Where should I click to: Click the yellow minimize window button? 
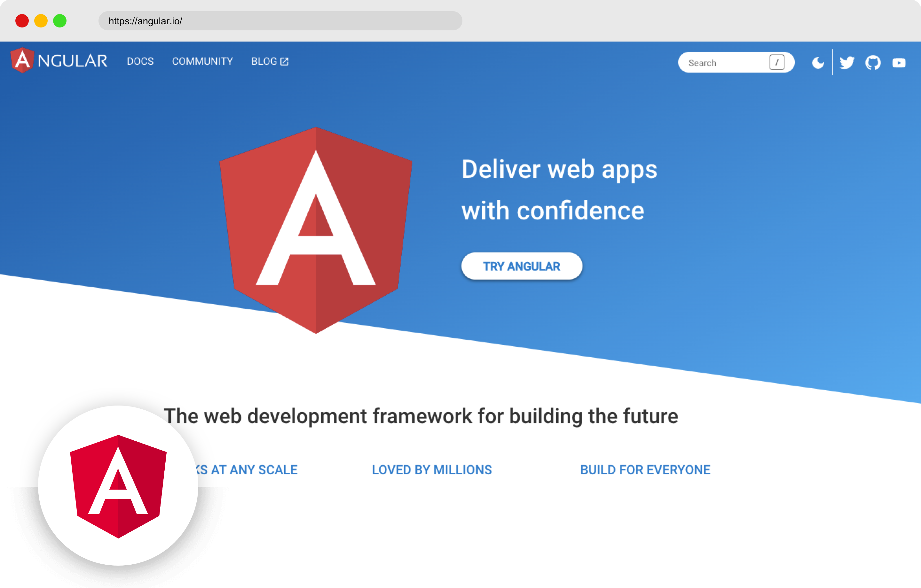41,21
